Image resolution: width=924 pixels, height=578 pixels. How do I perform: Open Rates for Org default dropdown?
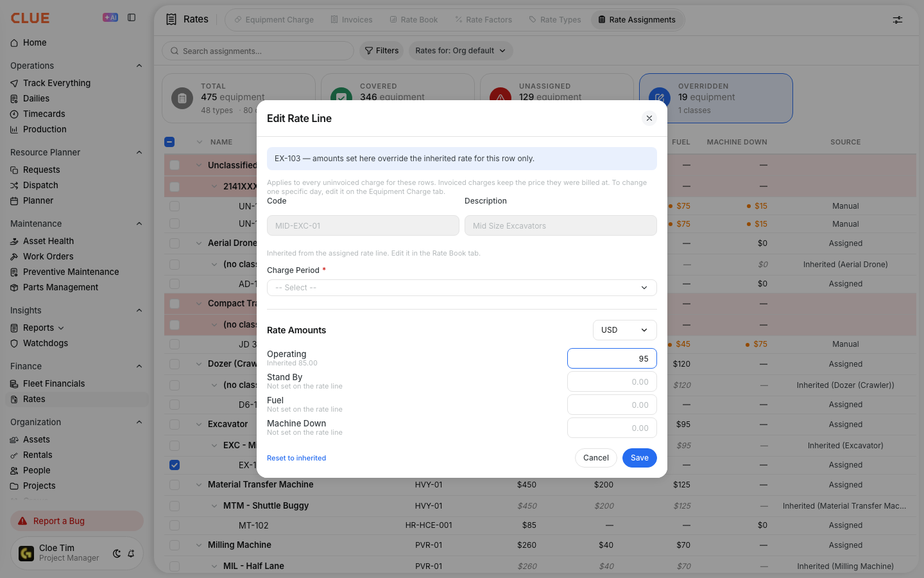[461, 51]
